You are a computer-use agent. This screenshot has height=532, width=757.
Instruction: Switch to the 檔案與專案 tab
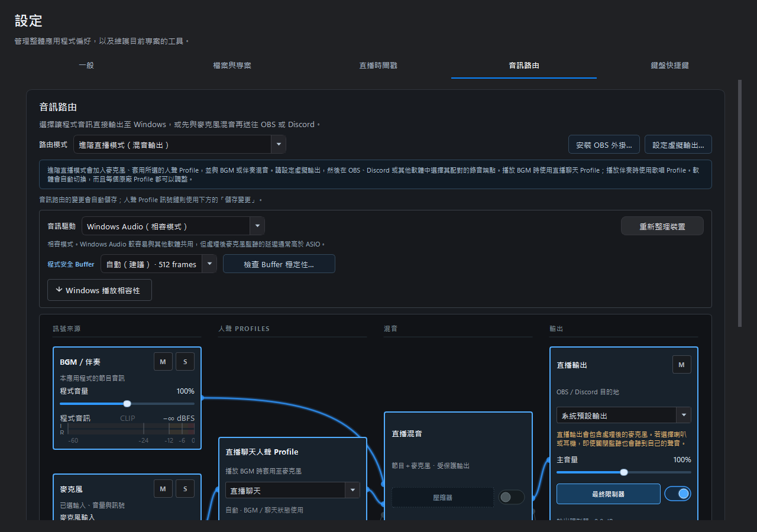tap(232, 65)
